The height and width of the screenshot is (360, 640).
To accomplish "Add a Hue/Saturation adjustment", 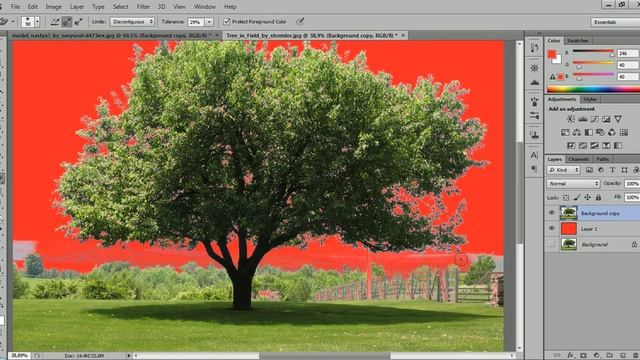I will coord(565,132).
